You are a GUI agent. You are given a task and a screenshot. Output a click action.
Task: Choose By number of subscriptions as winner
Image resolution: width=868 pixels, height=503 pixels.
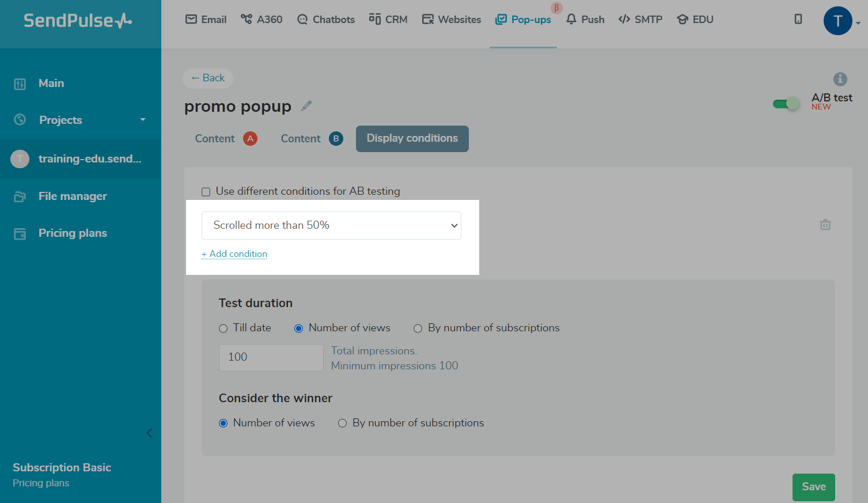pyautogui.click(x=342, y=423)
